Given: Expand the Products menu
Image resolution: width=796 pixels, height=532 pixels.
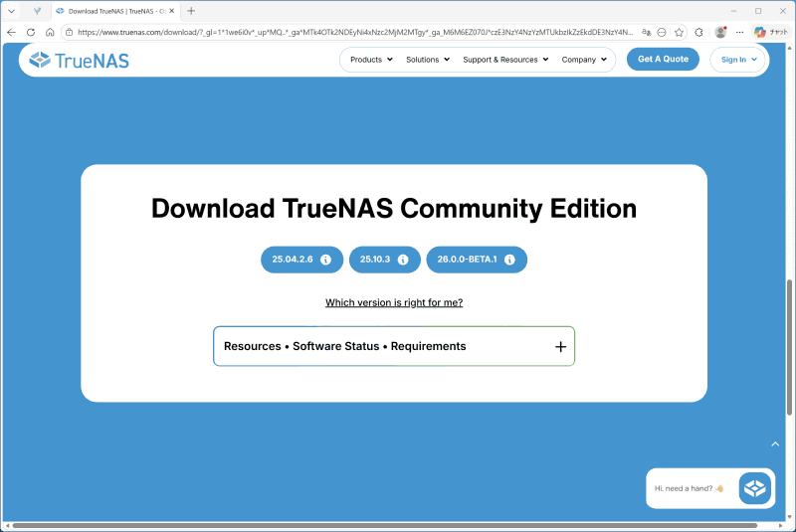Looking at the screenshot, I should [x=371, y=60].
